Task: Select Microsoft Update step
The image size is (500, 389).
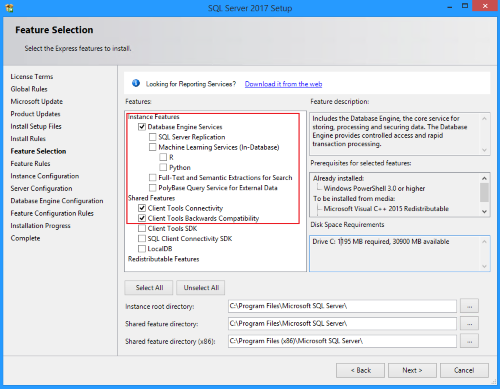Action: point(37,101)
